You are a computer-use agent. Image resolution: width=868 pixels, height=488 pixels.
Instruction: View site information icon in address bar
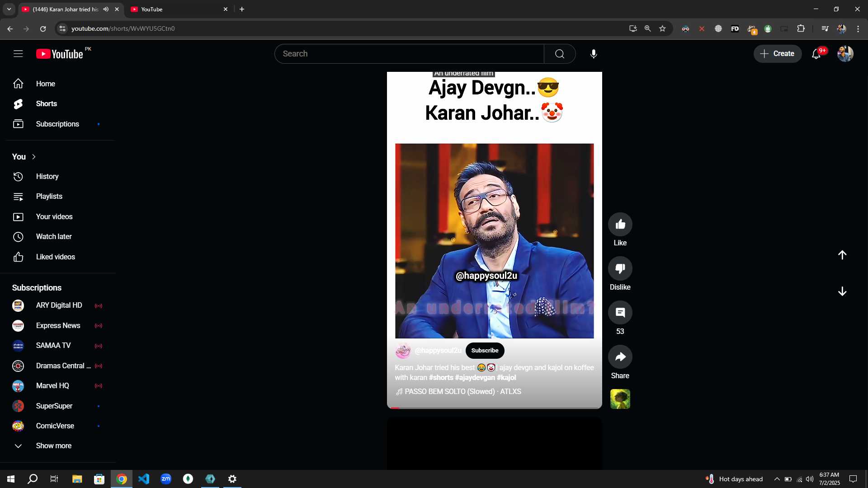pos(62,28)
